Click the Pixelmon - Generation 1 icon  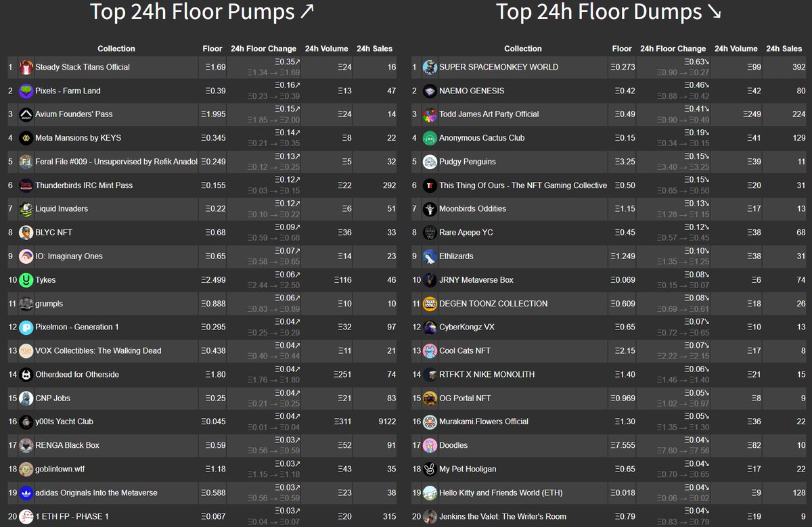(26, 327)
